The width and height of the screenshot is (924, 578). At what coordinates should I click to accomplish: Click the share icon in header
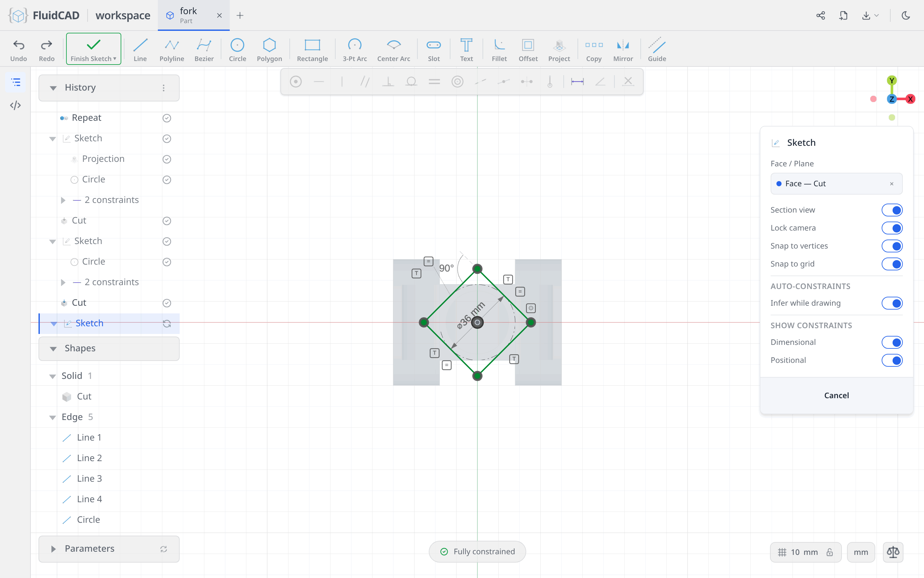820,15
